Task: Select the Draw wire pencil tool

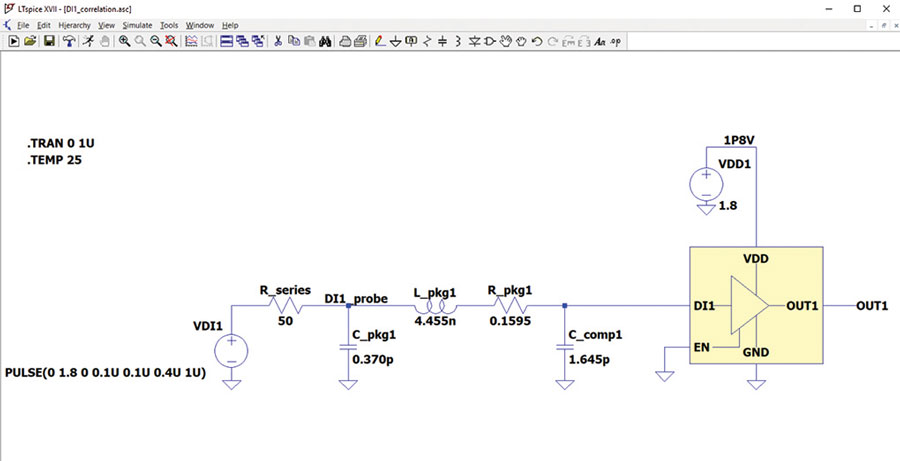Action: [x=379, y=41]
